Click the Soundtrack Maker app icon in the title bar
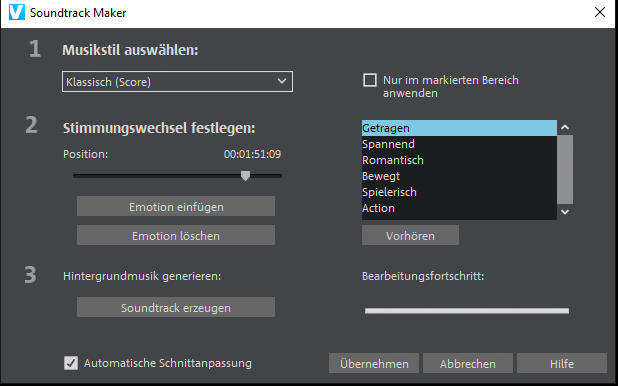This screenshot has width=618, height=386. tap(17, 13)
